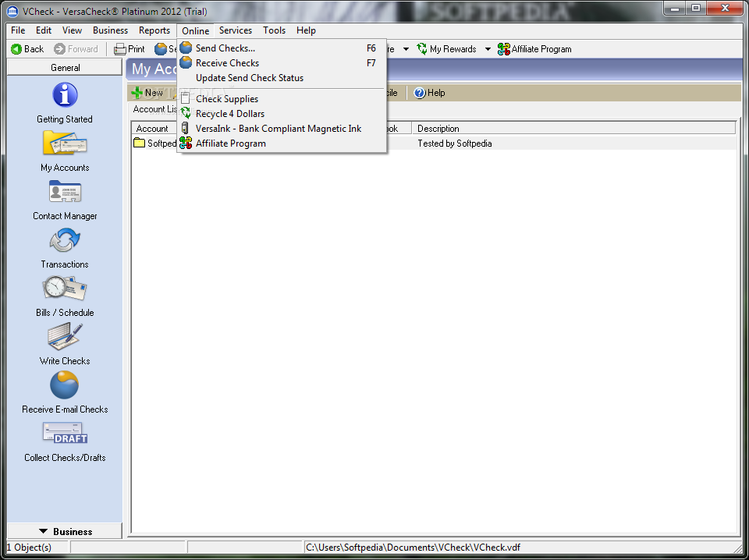The height and width of the screenshot is (560, 749).
Task: Click the Print toolbar button
Action: 130,48
